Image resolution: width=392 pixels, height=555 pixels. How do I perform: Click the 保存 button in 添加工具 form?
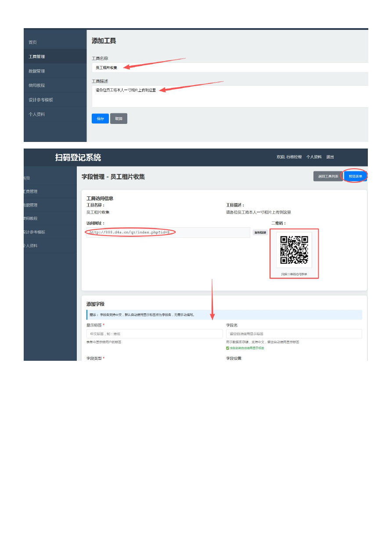(x=100, y=119)
